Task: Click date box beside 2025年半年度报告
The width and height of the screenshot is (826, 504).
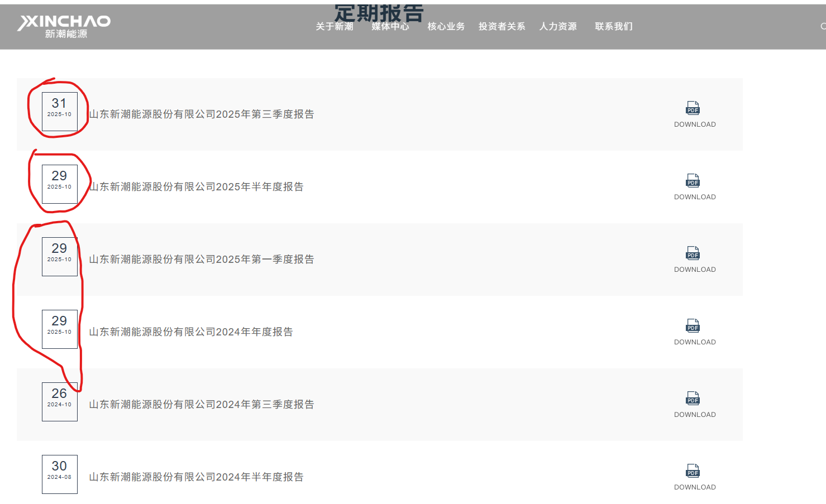Action: [x=60, y=184]
